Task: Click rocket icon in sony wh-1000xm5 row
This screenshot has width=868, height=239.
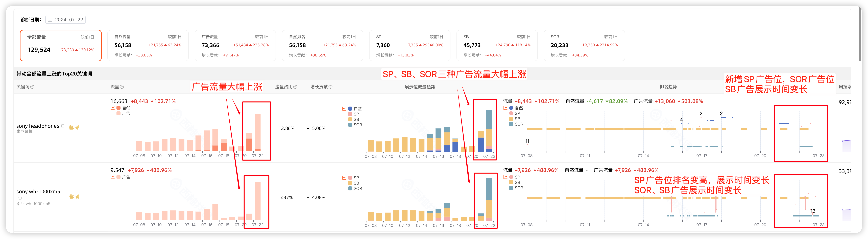Action: tap(77, 196)
